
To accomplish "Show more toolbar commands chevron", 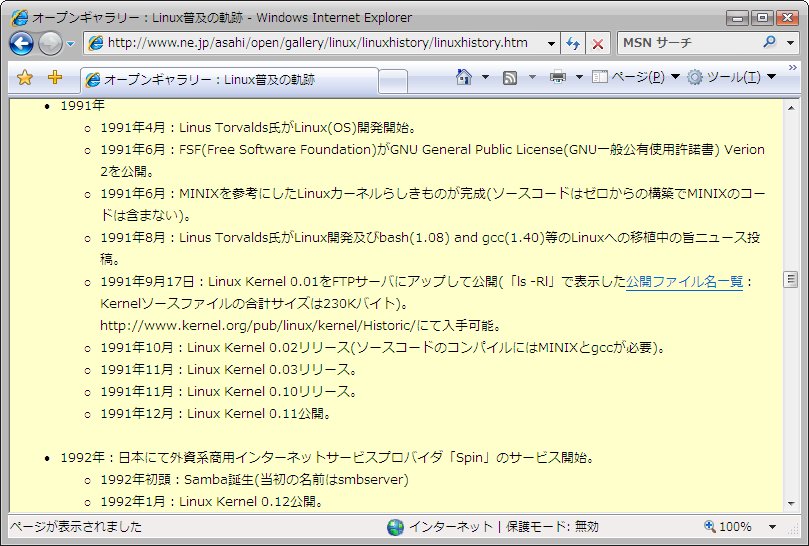I will click(792, 68).
